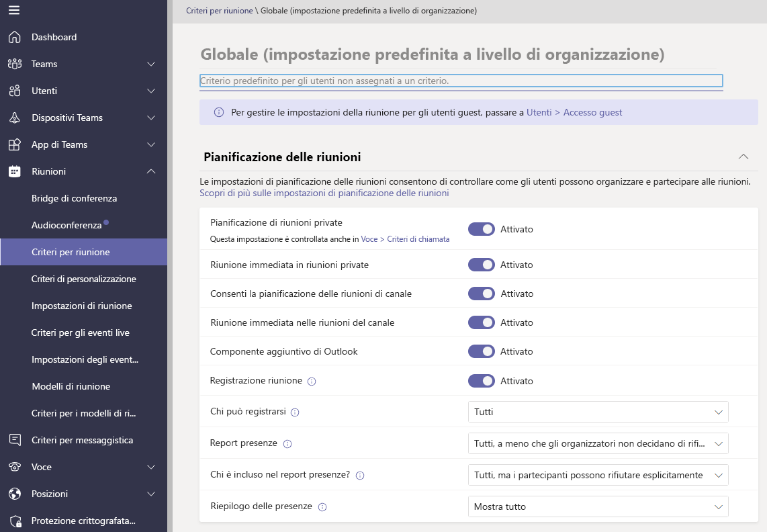
Task: Click the Criteri per messaggistica chat icon
Action: (14, 440)
